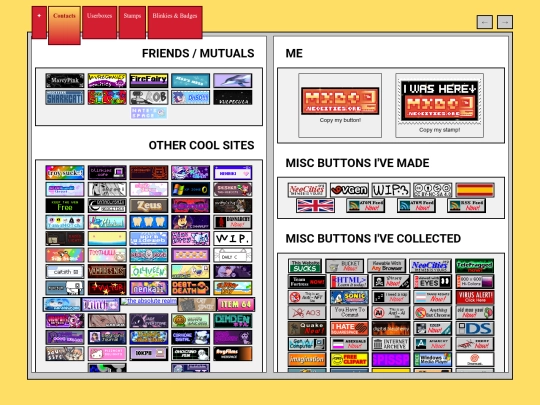Viewport: 540px width, 405px height.
Task: Switch to the Userboxes tab
Action: point(100,22)
